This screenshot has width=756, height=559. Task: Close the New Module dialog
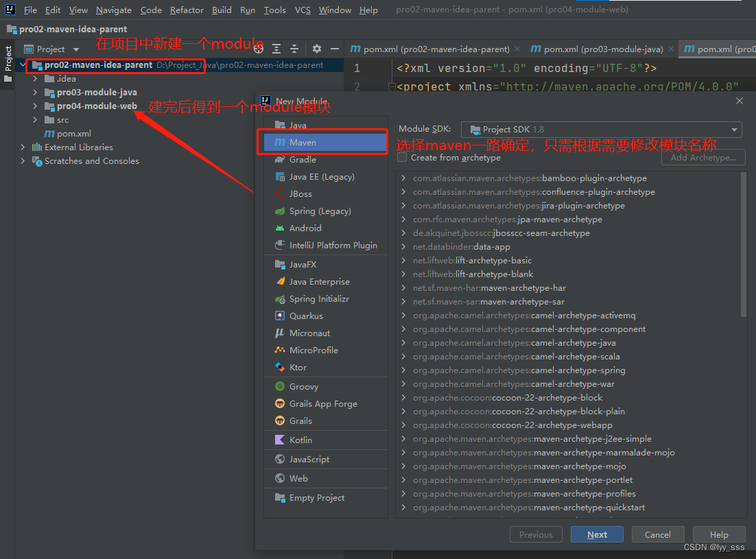click(x=739, y=101)
